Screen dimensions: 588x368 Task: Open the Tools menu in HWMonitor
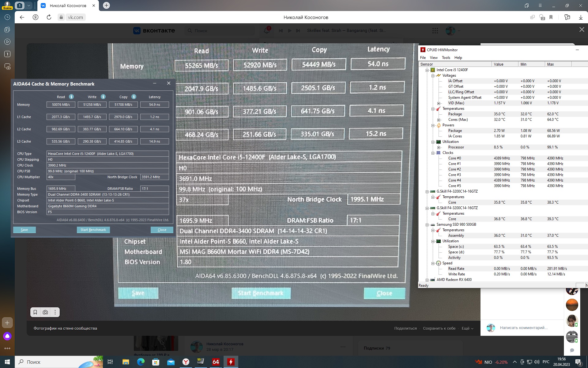click(446, 58)
